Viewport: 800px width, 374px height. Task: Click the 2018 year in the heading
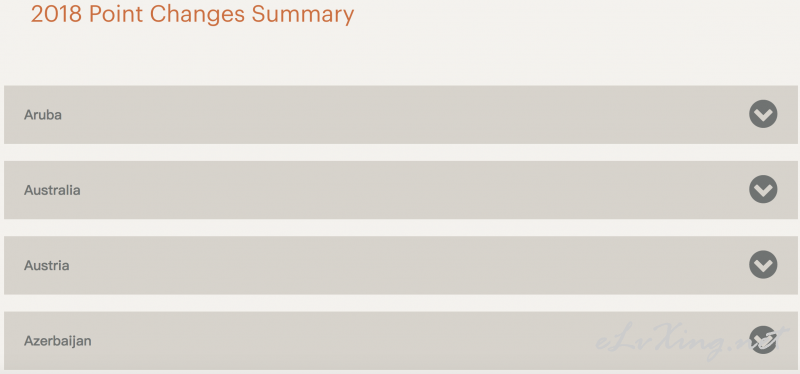(x=56, y=14)
